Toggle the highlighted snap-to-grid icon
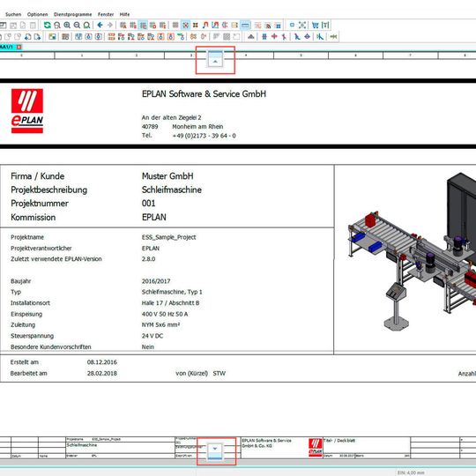The height and width of the screenshot is (476, 476). [x=185, y=26]
